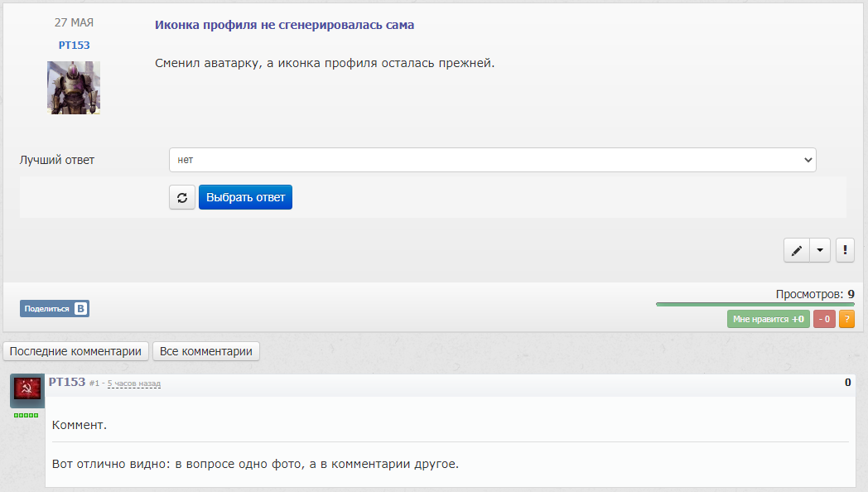The image size is (868, 492).
Task: Expand the "Лучший ответ" dropdown
Action: click(492, 160)
